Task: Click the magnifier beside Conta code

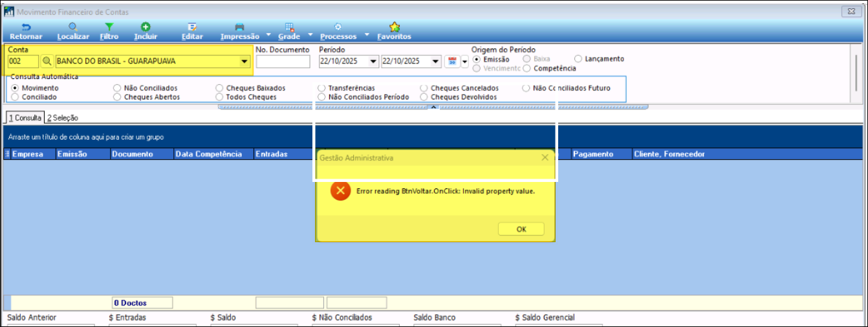Action: [x=47, y=62]
